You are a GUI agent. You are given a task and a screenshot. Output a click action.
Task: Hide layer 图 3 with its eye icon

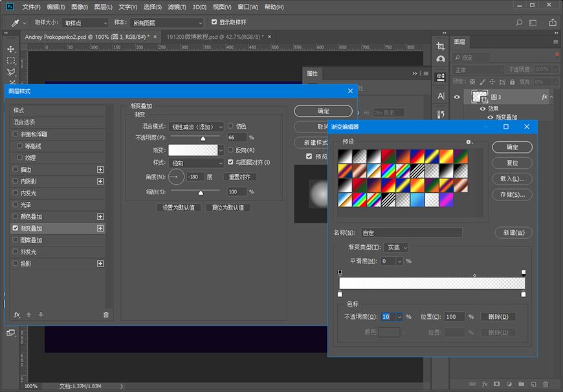[x=457, y=97]
